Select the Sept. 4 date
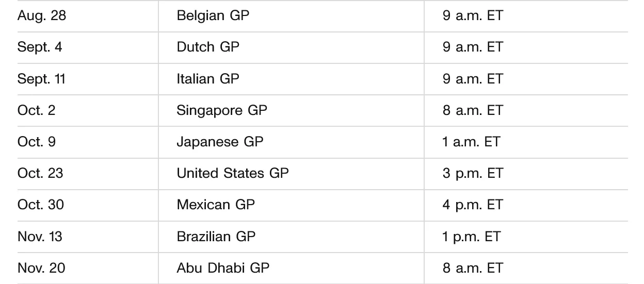 [40, 47]
